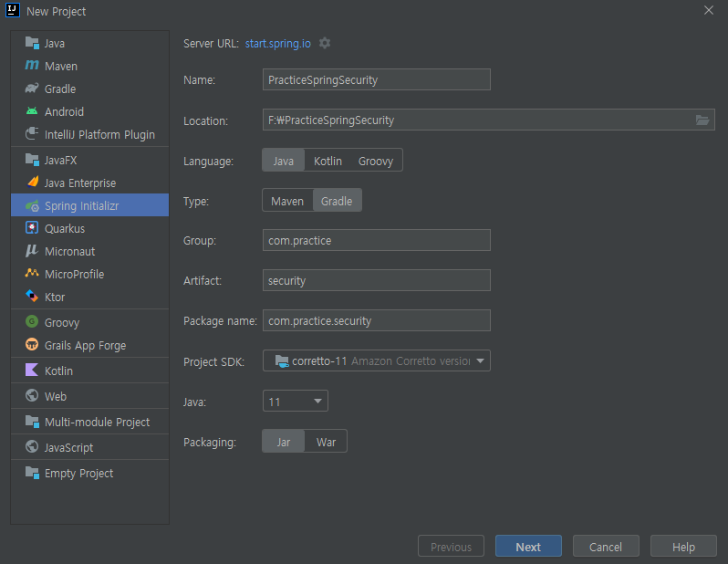Click the Android robot icon
Image resolution: width=728 pixels, height=564 pixels.
tap(32, 111)
